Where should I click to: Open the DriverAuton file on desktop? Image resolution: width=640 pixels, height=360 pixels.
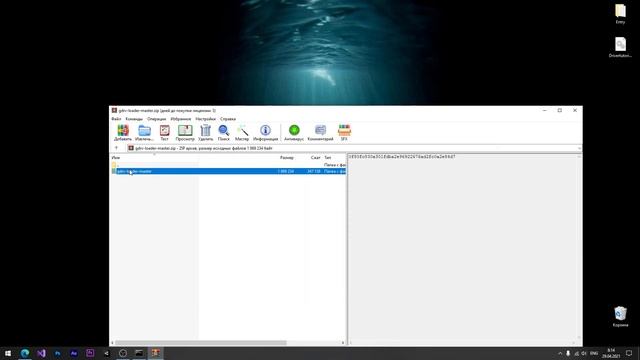pos(620,47)
